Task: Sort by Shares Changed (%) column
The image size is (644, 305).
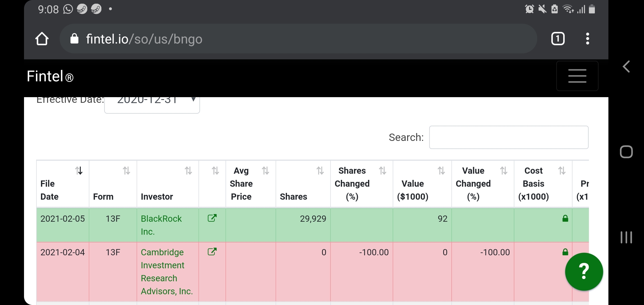Action: pos(361,184)
